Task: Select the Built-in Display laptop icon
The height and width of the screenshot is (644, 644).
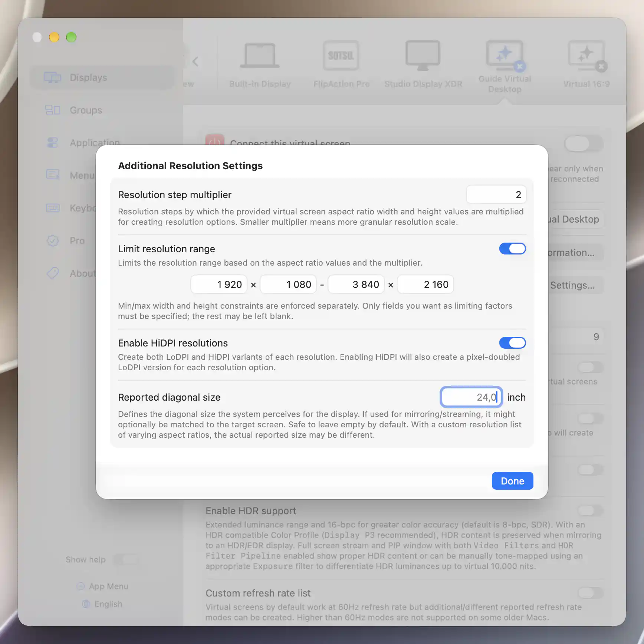Action: (260, 56)
